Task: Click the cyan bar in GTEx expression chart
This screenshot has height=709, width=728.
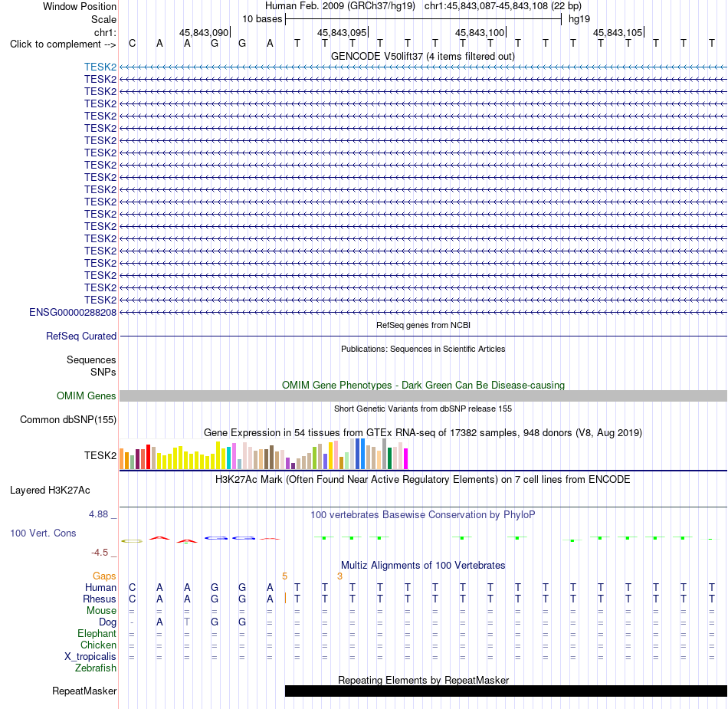Action: click(x=229, y=458)
